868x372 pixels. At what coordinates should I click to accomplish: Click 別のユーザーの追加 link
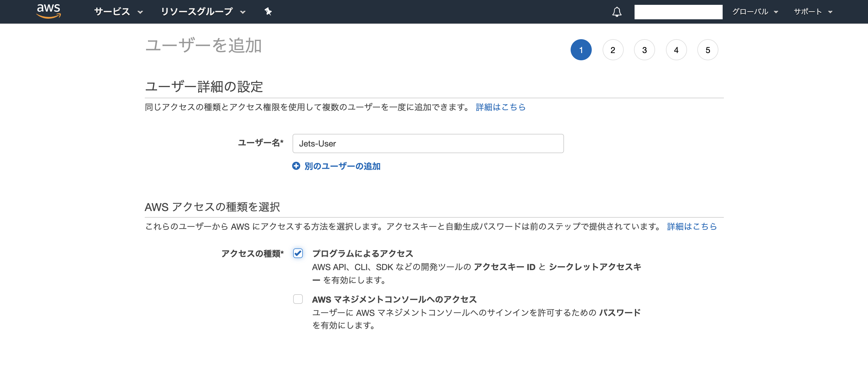coord(342,166)
